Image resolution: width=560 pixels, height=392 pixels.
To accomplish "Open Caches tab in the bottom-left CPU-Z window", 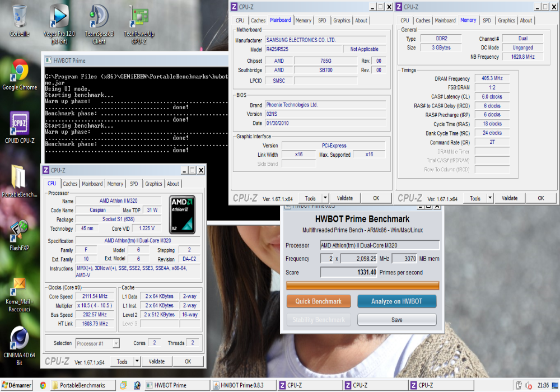I will (x=70, y=184).
